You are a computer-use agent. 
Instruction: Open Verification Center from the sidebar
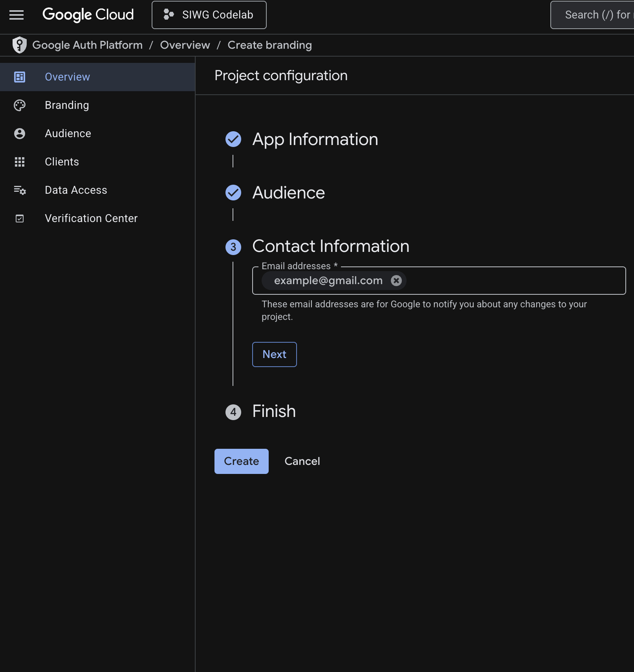91,218
